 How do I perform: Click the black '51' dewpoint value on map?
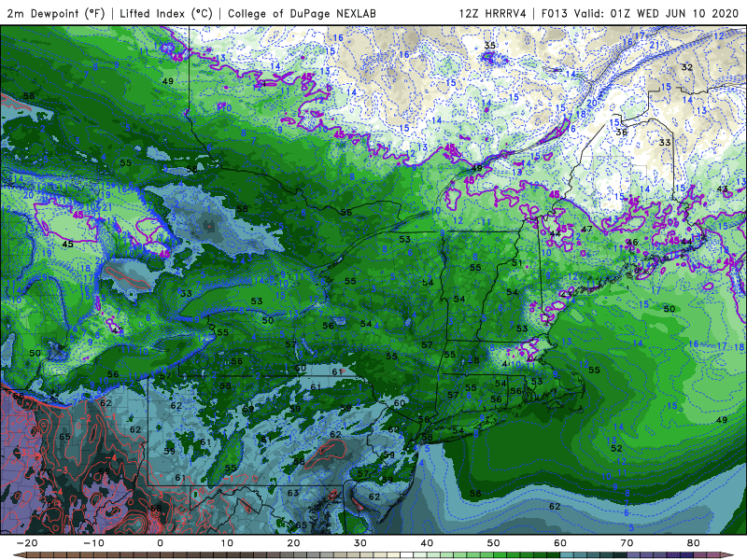point(517,262)
